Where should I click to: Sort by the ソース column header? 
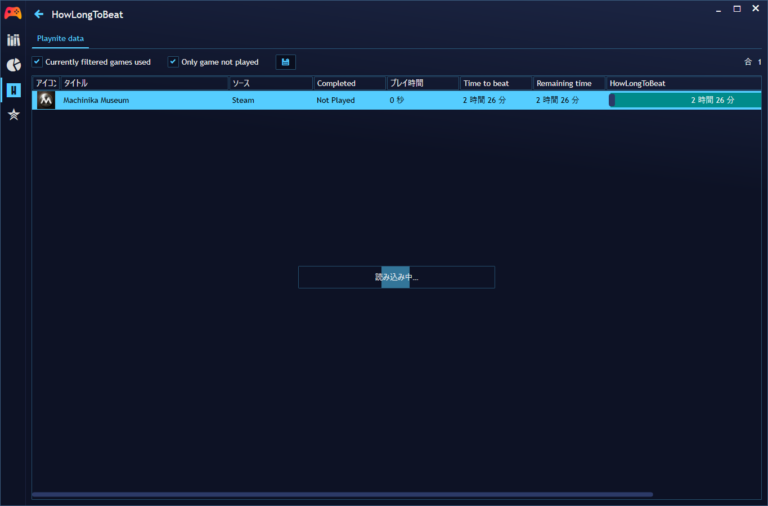pos(269,83)
